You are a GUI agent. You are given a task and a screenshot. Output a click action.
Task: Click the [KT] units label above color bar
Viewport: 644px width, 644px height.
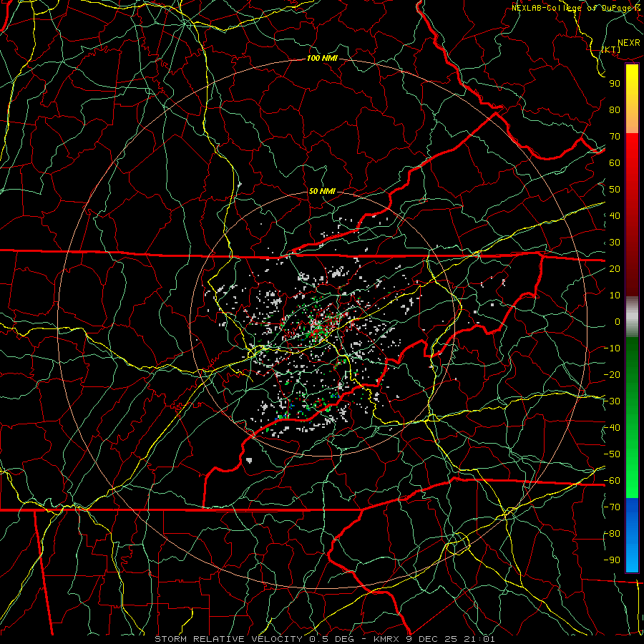pos(611,49)
